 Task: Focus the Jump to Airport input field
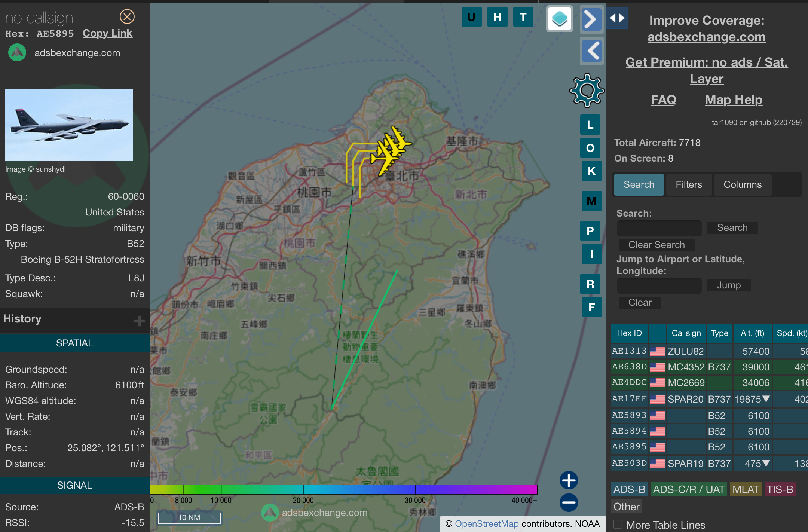point(659,285)
